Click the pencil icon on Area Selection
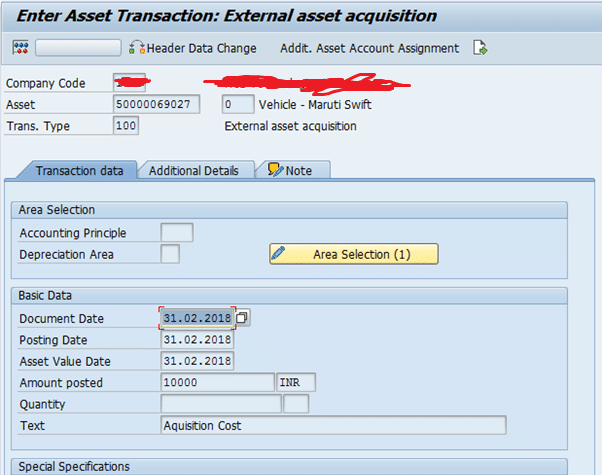This screenshot has width=602, height=475. [x=279, y=254]
